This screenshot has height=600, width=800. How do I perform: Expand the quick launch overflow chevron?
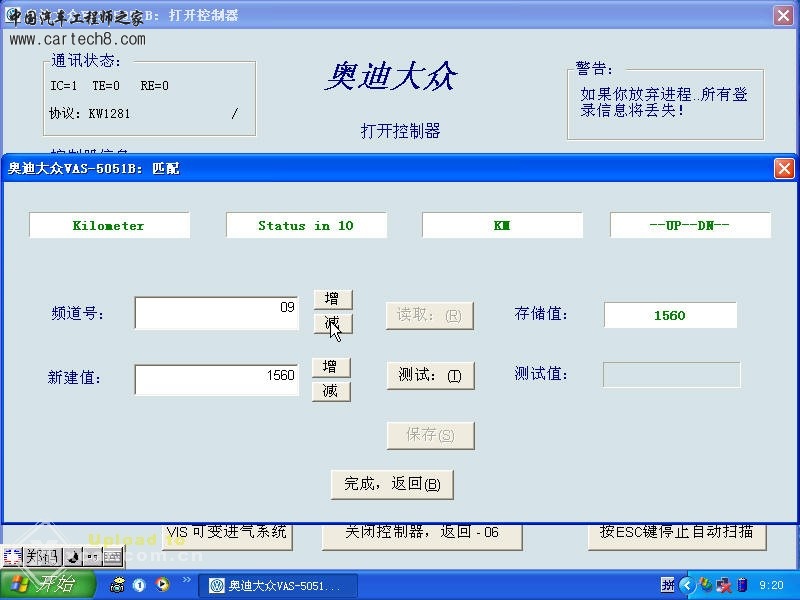(x=186, y=579)
